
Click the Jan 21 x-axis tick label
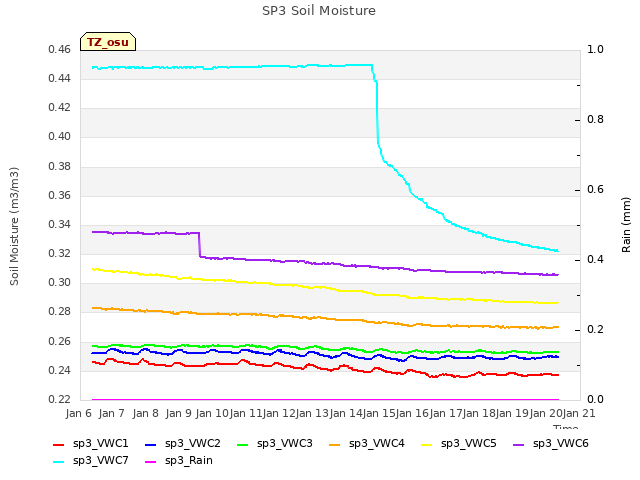pos(579,413)
